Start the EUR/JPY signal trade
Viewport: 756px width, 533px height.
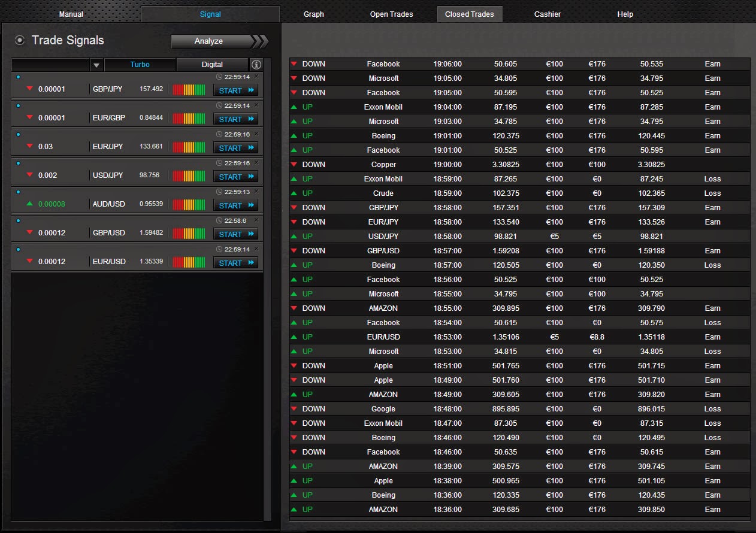tap(236, 148)
